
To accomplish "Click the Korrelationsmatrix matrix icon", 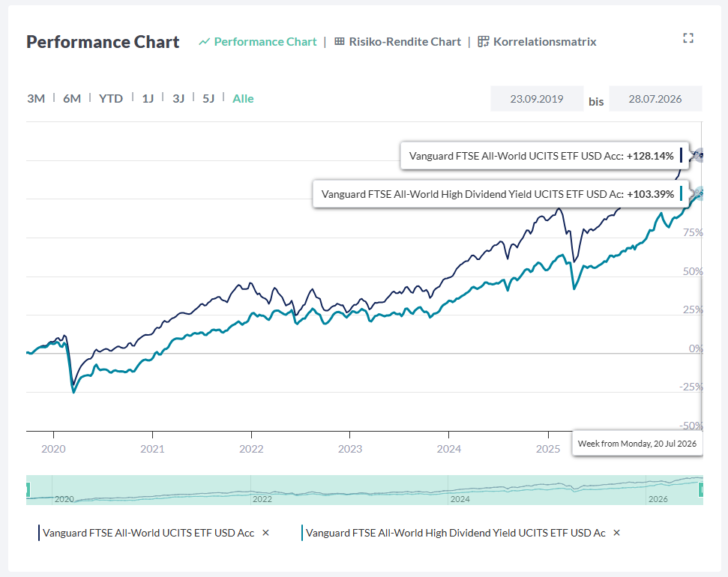I will (x=484, y=42).
